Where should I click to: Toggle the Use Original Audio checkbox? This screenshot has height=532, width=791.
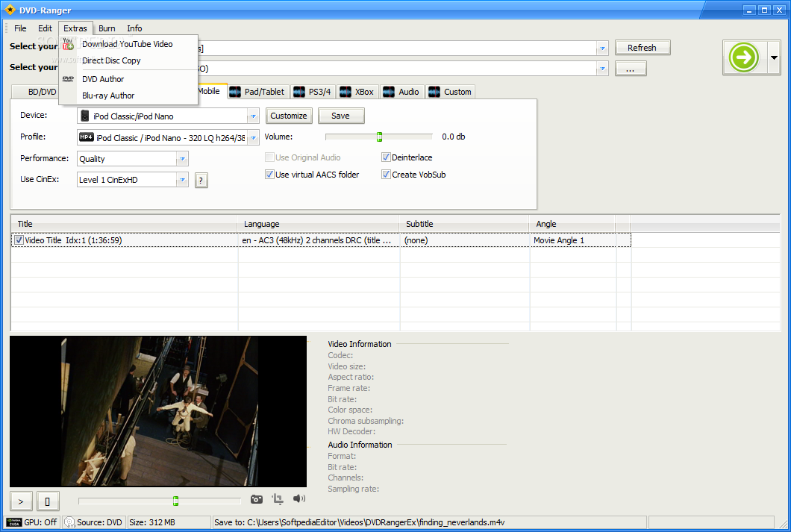coord(269,157)
